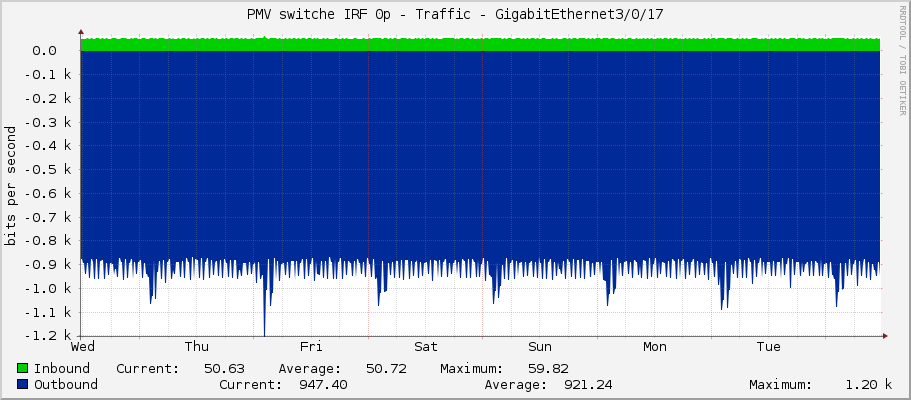Image resolution: width=911 pixels, height=400 pixels.
Task: Click the '-0.9 k' y-axis label
Action: coord(48,265)
